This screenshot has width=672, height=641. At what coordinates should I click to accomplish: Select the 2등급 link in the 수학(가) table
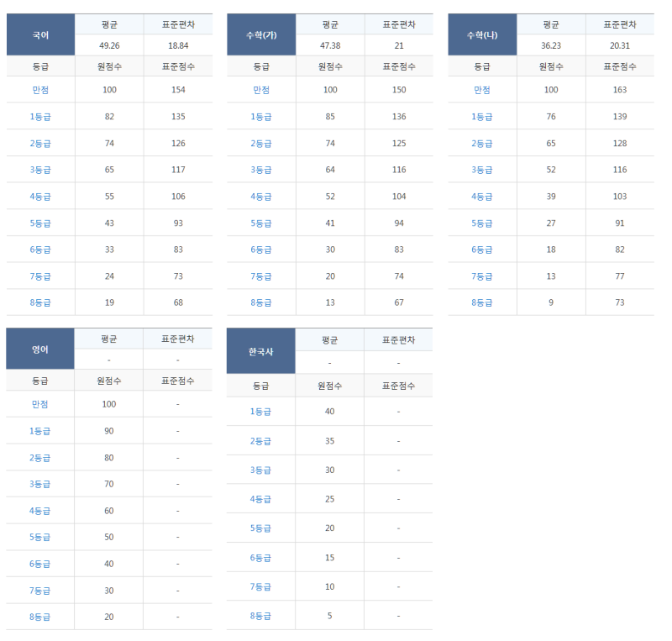click(x=261, y=143)
